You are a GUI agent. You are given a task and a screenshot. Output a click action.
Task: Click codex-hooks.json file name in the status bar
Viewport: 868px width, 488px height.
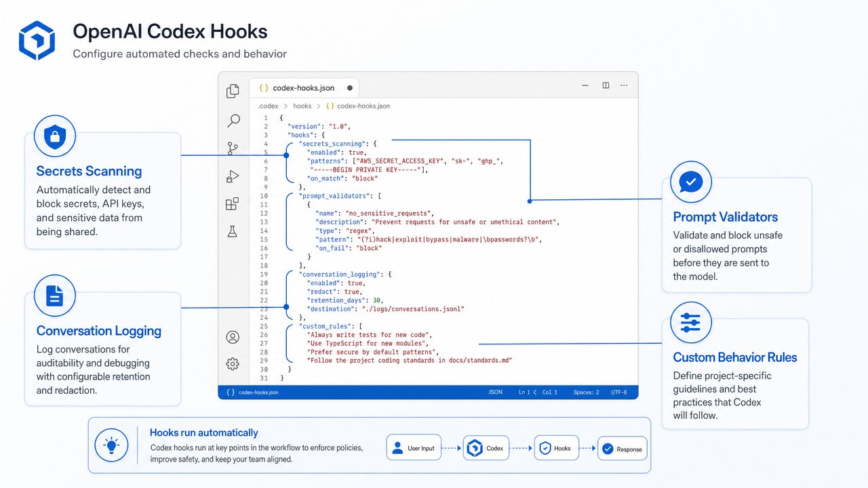pyautogui.click(x=258, y=392)
